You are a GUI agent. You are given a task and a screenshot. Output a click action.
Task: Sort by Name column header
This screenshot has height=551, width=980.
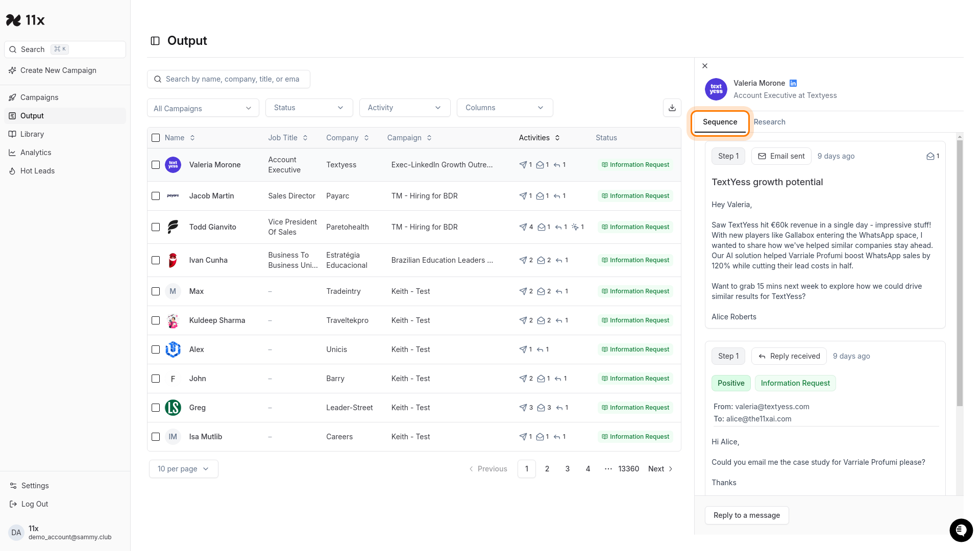[x=180, y=138]
